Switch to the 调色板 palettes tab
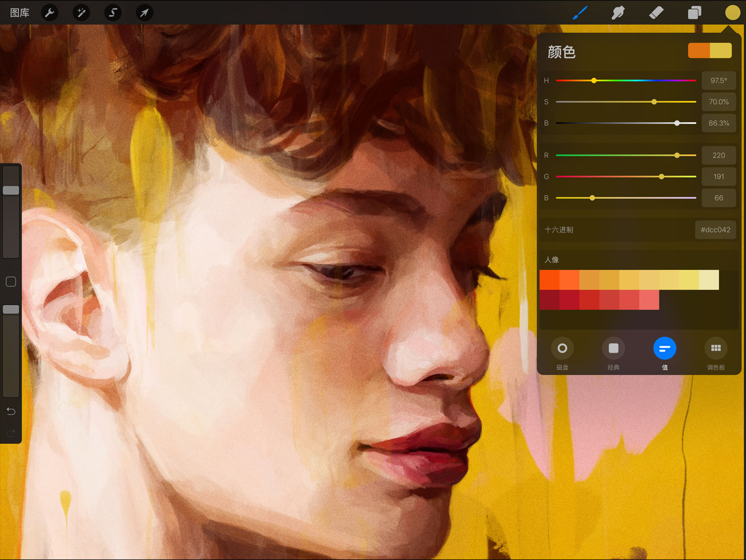746x560 pixels. [x=716, y=354]
